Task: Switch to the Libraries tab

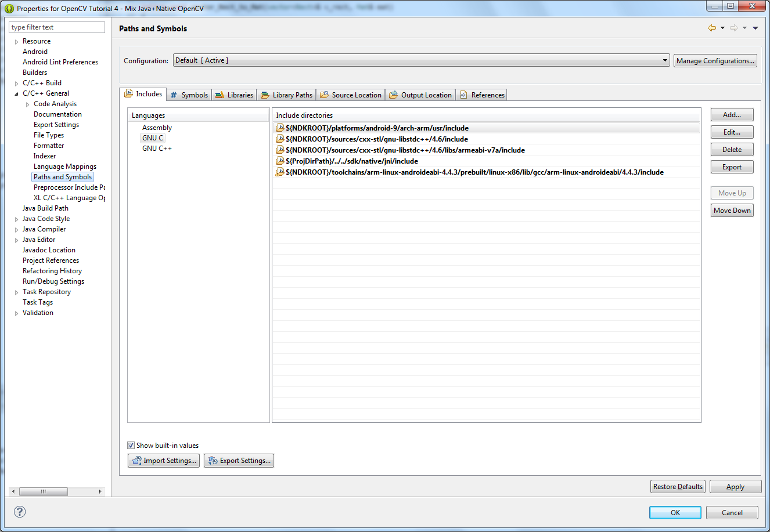Action: pos(235,95)
